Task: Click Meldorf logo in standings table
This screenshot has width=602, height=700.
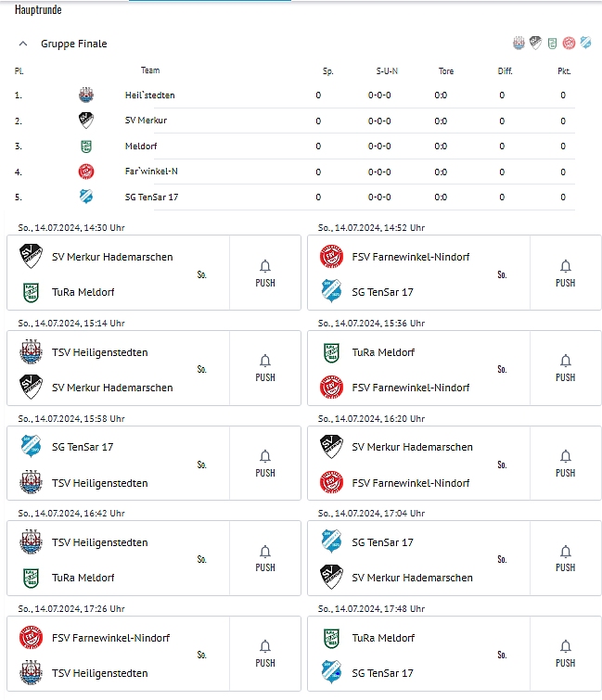Action: [86, 146]
